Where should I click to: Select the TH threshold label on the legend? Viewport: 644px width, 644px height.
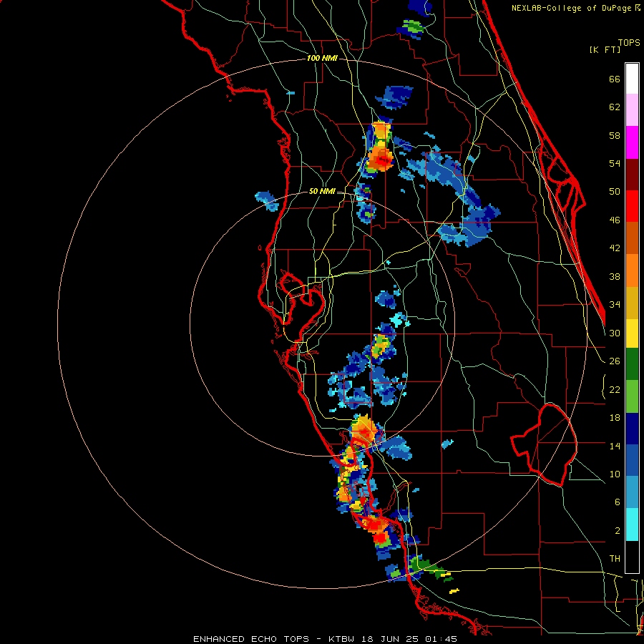pyautogui.click(x=615, y=559)
